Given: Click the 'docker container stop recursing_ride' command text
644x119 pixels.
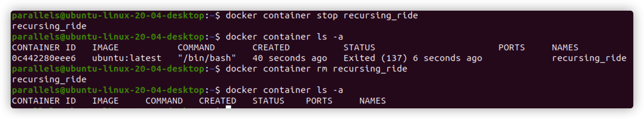Looking at the screenshot, I should tap(322, 15).
